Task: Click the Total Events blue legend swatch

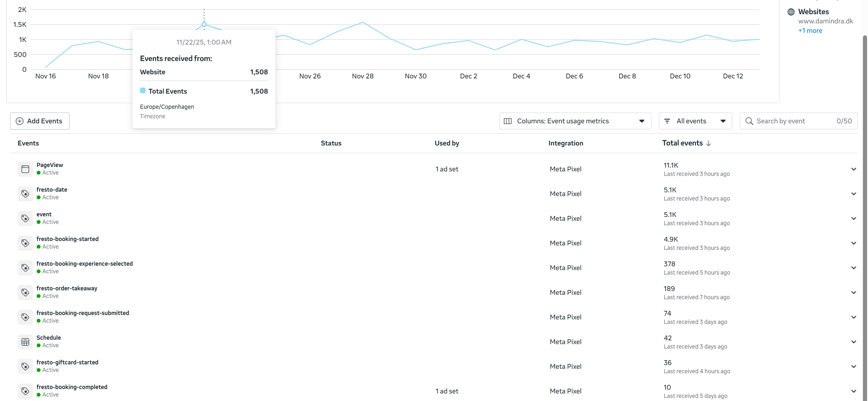Action: point(143,91)
